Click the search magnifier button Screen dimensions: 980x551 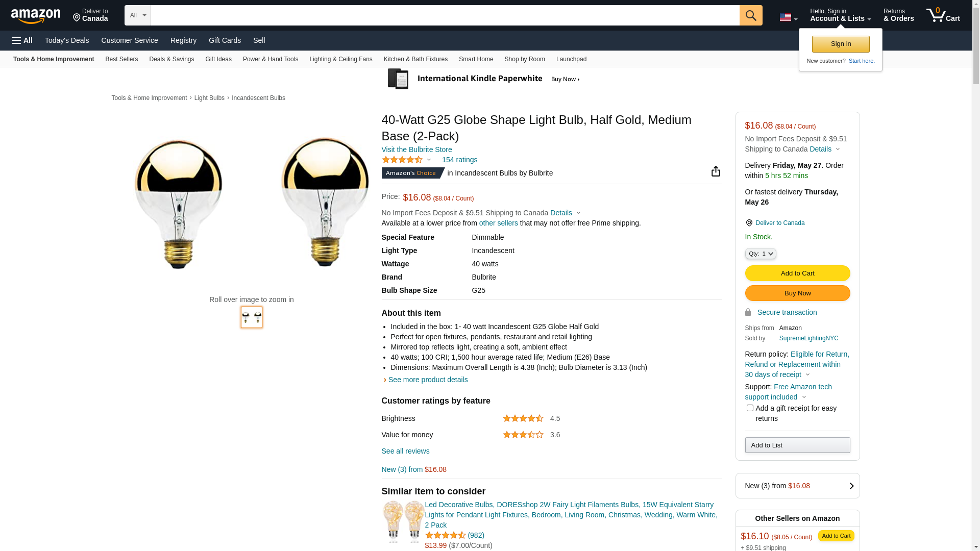[x=751, y=15]
